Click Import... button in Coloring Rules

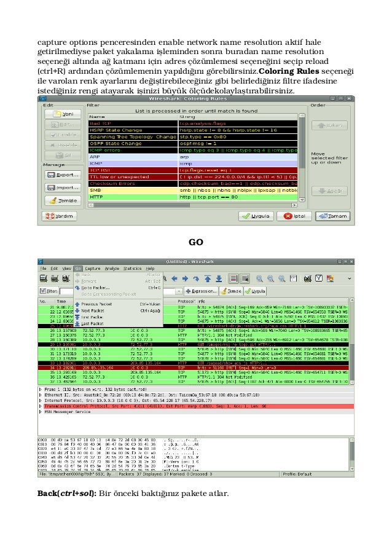coord(63,187)
